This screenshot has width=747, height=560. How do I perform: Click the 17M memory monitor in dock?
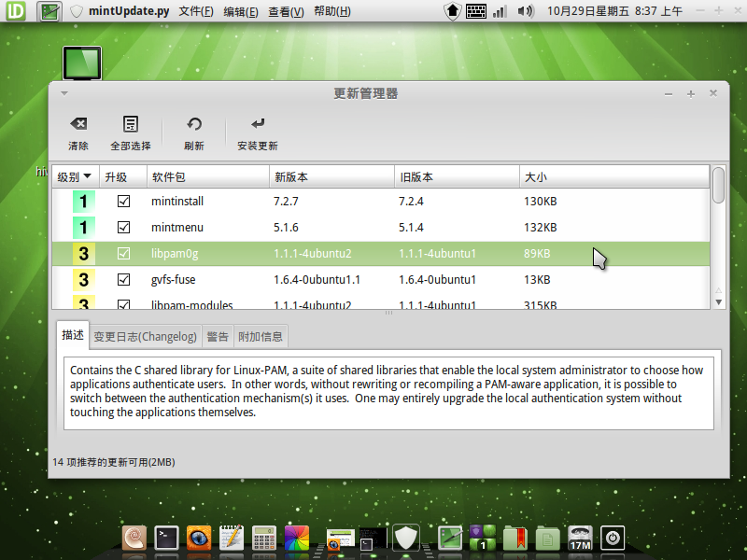pyautogui.click(x=580, y=539)
